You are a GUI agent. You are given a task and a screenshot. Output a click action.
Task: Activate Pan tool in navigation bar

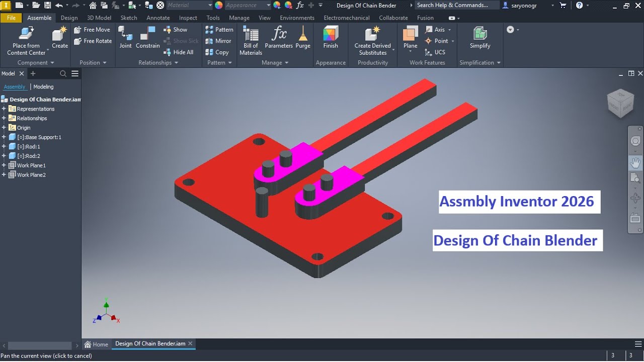coord(635,163)
